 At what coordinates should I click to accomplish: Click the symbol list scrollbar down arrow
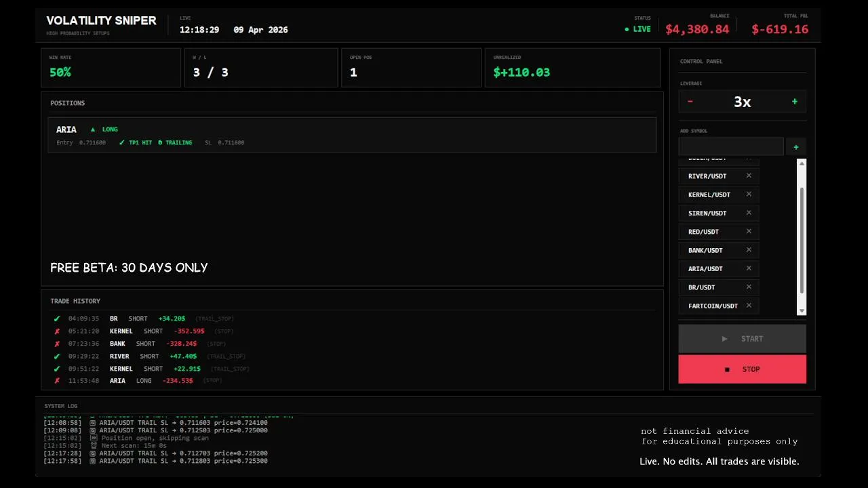click(x=802, y=311)
